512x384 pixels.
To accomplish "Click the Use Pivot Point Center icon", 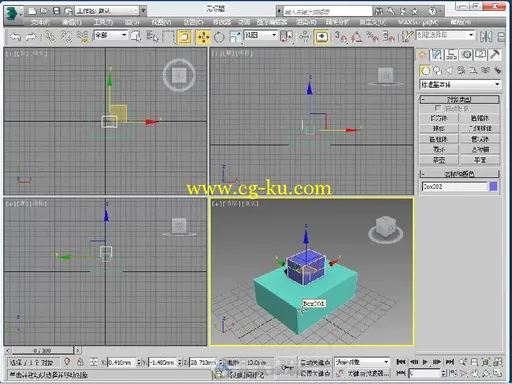I will click(x=287, y=37).
